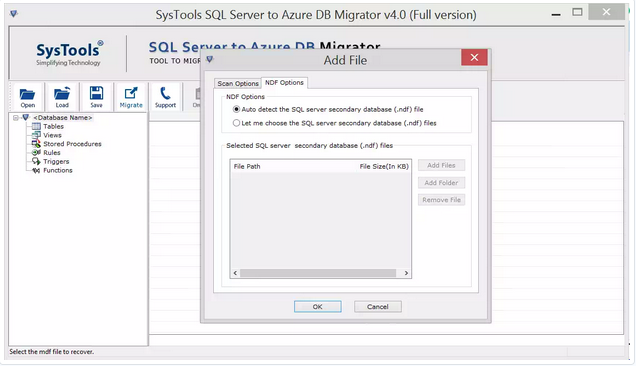Maximize the main Migrator window

577,12
